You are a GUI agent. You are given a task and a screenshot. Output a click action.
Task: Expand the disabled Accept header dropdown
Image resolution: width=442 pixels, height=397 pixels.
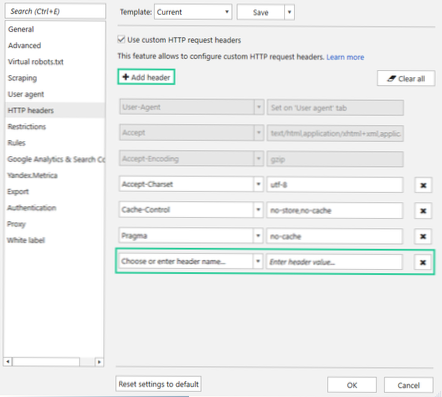coord(259,133)
